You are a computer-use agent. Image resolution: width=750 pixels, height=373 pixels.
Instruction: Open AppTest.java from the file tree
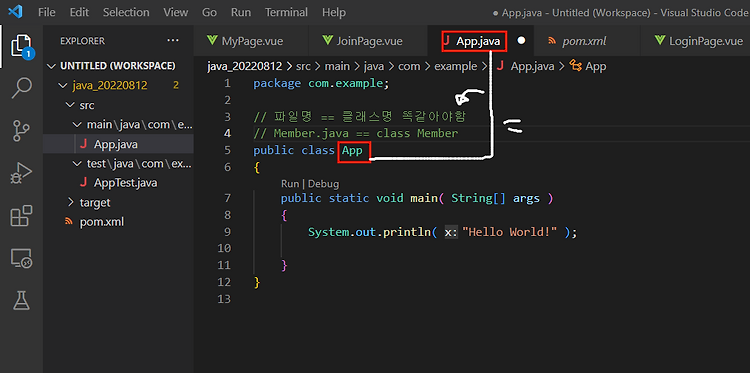click(x=118, y=183)
